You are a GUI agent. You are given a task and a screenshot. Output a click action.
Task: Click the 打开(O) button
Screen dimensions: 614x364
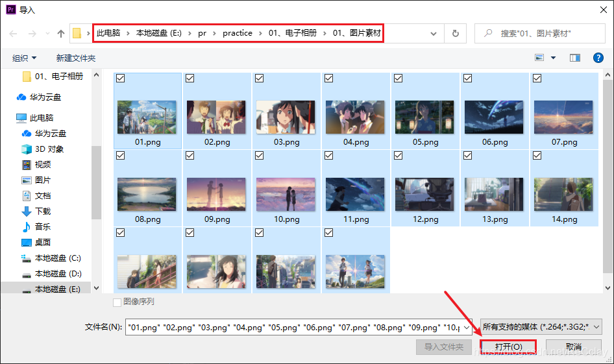pos(508,346)
